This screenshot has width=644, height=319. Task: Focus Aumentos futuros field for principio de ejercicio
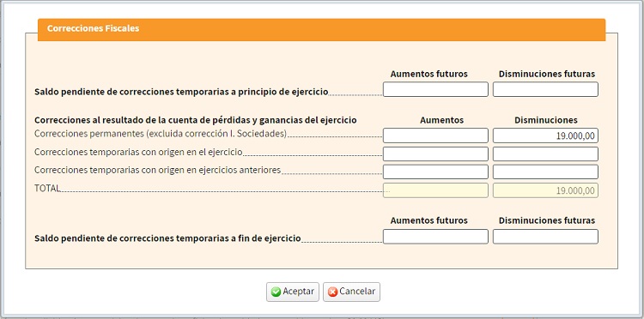(x=435, y=89)
